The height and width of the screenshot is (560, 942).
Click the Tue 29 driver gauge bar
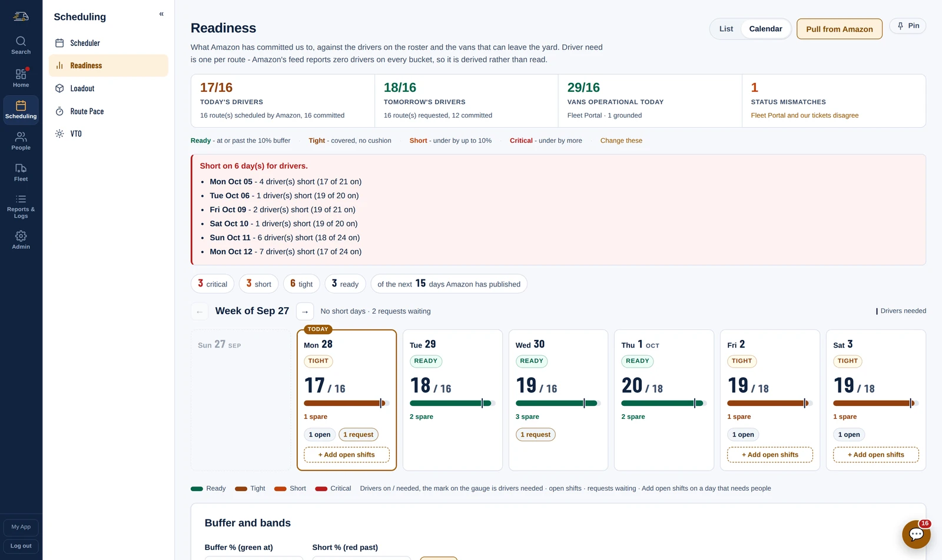(452, 403)
